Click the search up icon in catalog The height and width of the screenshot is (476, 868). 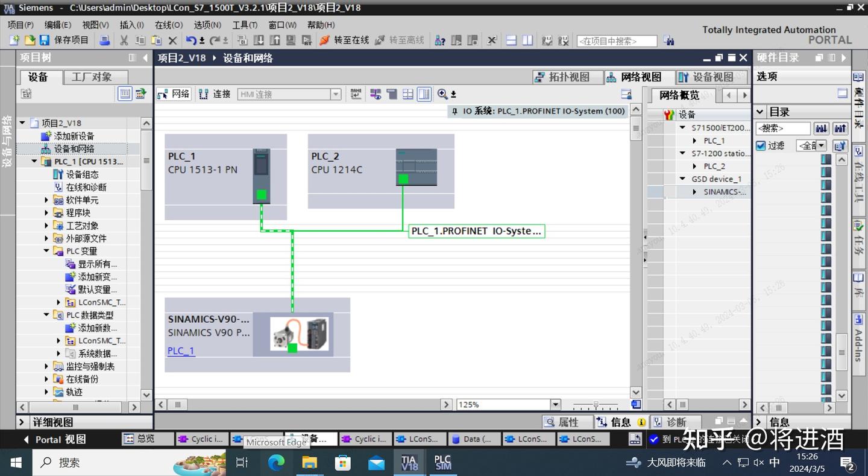pyautogui.click(x=840, y=129)
